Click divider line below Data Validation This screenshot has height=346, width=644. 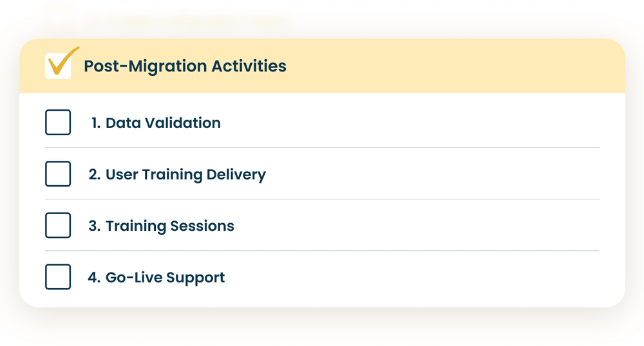point(322,148)
